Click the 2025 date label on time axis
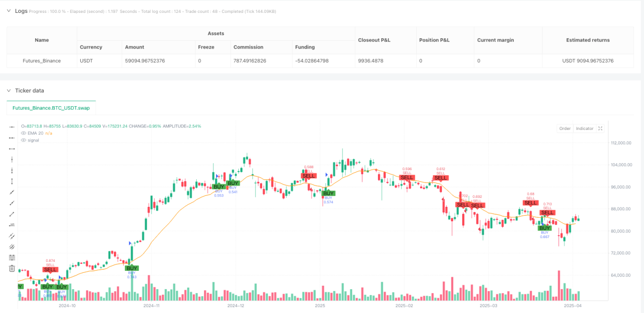This screenshot has height=313, width=644. pos(320,306)
